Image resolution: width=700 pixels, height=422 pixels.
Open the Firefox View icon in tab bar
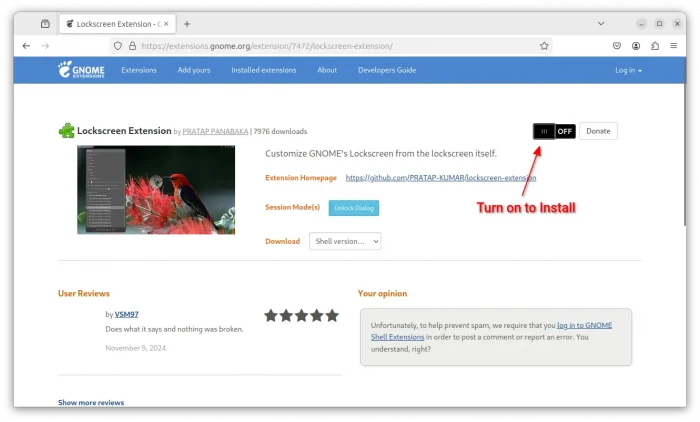click(45, 24)
